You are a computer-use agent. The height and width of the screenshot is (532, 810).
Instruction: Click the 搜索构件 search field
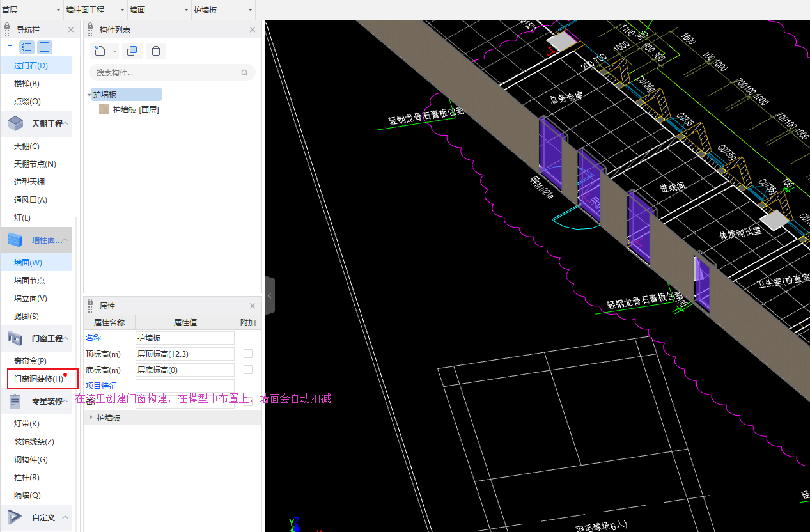(172, 73)
